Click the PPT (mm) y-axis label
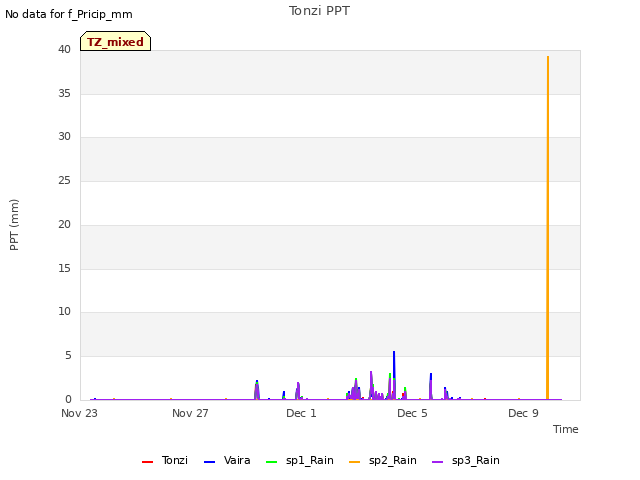 click(14, 225)
